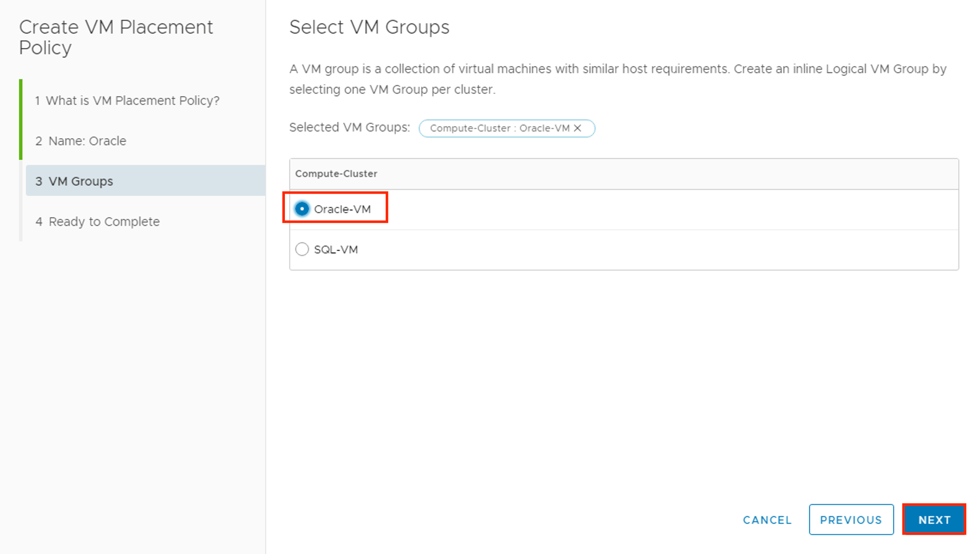Image resolution: width=980 pixels, height=554 pixels.
Task: Click the Selected VM Groups: label
Action: (349, 127)
